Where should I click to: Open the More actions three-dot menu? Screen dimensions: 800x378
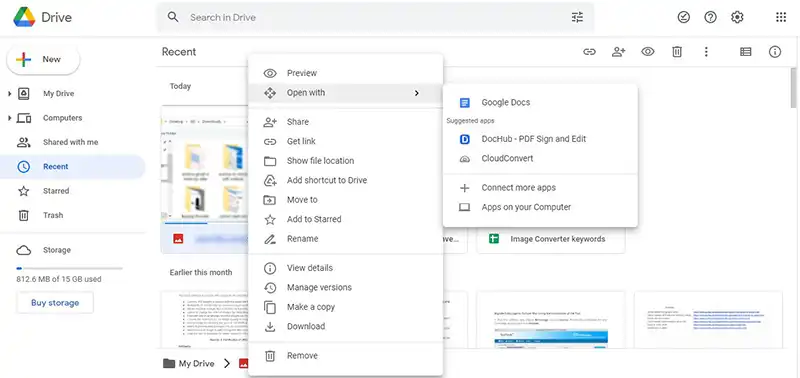point(706,52)
